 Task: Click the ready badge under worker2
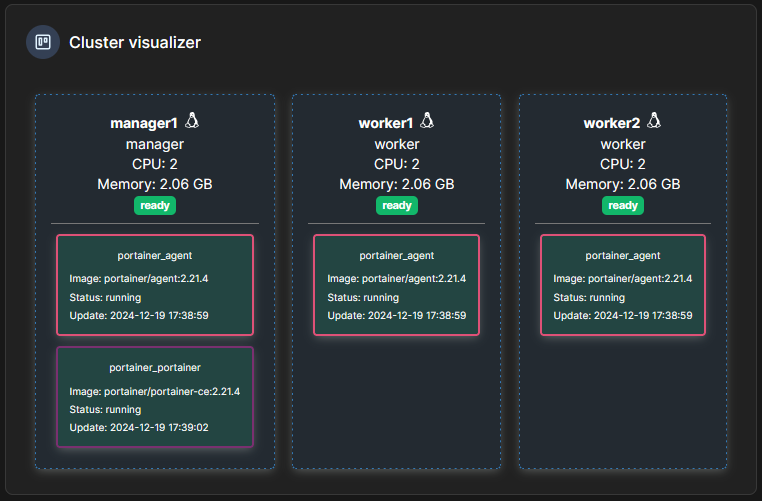pyautogui.click(x=623, y=206)
